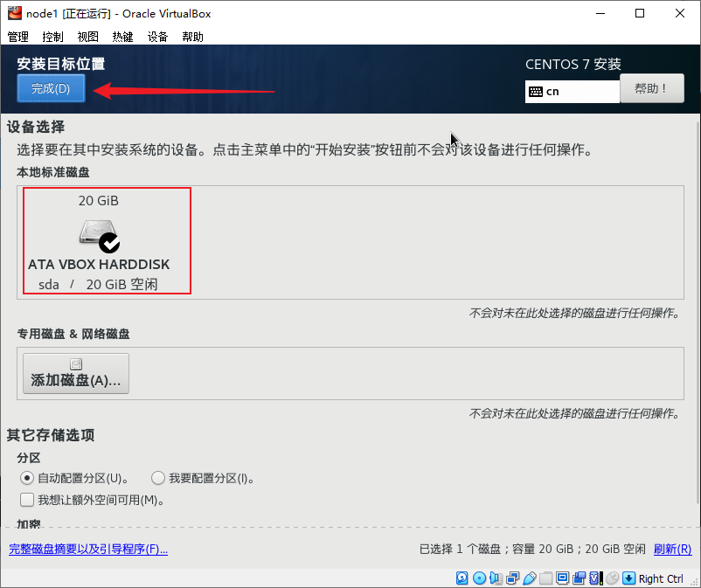Viewport: 701px width, 588px height.
Task: Maximize the VirtualBox window
Action: pos(640,13)
